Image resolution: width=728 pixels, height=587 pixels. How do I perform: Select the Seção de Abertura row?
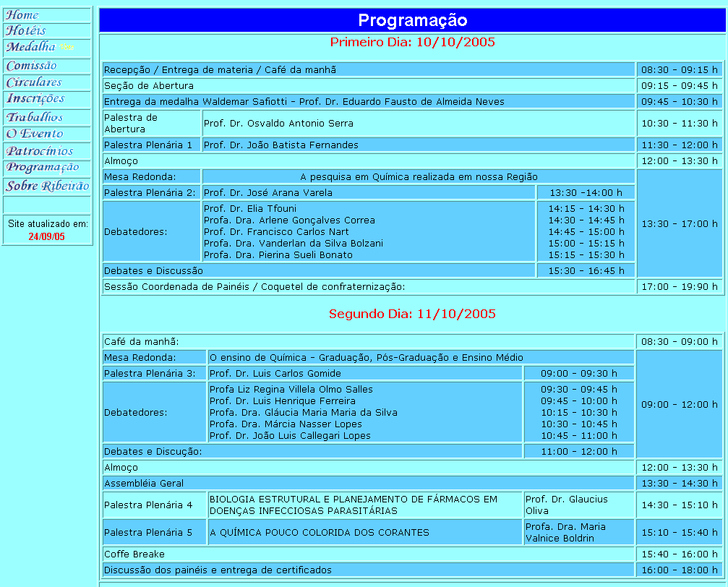(369, 85)
